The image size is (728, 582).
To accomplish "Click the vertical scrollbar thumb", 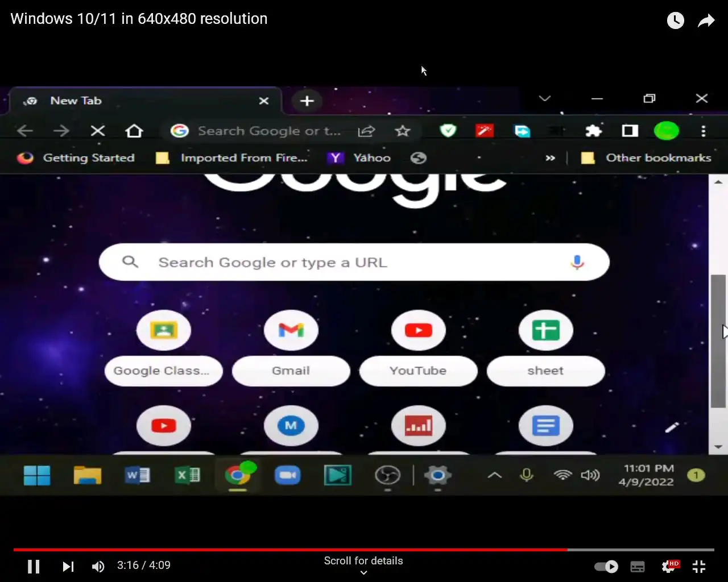I will pyautogui.click(x=718, y=341).
